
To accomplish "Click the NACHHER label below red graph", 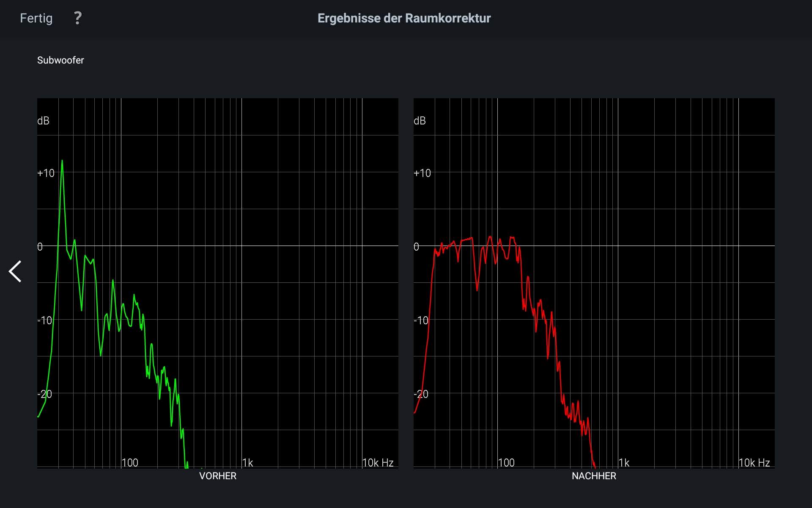I will [x=594, y=476].
